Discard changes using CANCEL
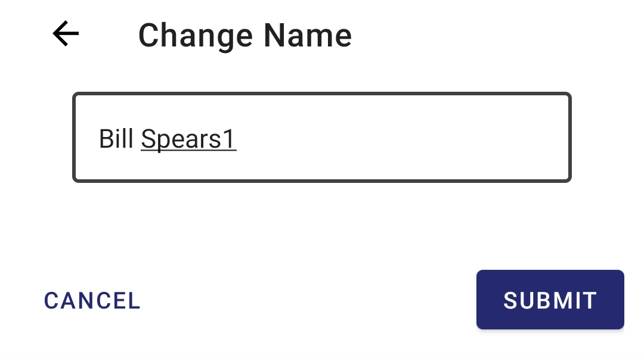 (x=92, y=301)
